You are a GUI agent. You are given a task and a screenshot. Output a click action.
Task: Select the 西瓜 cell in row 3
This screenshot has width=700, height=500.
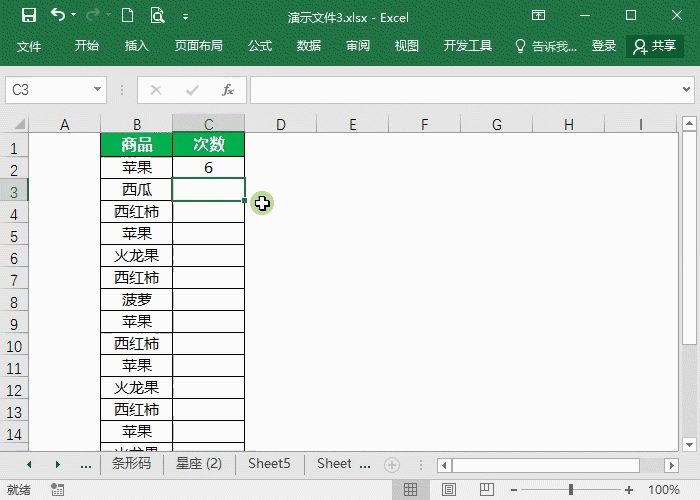137,190
